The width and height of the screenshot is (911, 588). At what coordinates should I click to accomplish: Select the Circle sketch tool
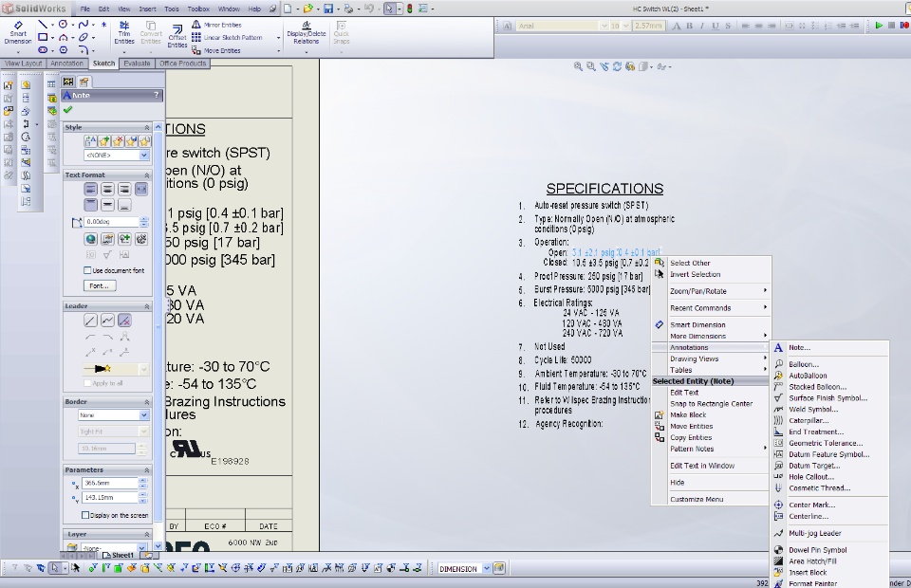coord(63,25)
